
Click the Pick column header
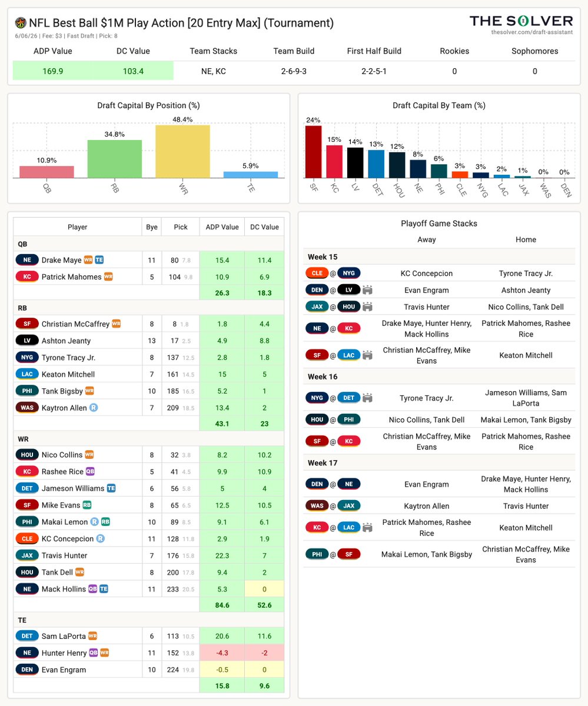pyautogui.click(x=181, y=227)
